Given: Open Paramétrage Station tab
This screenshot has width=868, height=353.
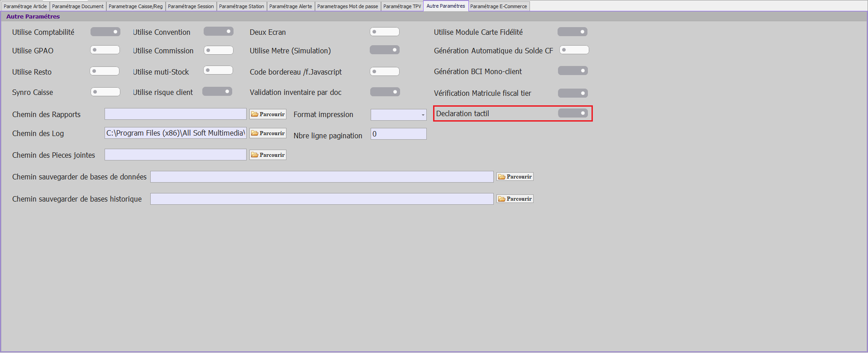Looking at the screenshot, I should (242, 6).
